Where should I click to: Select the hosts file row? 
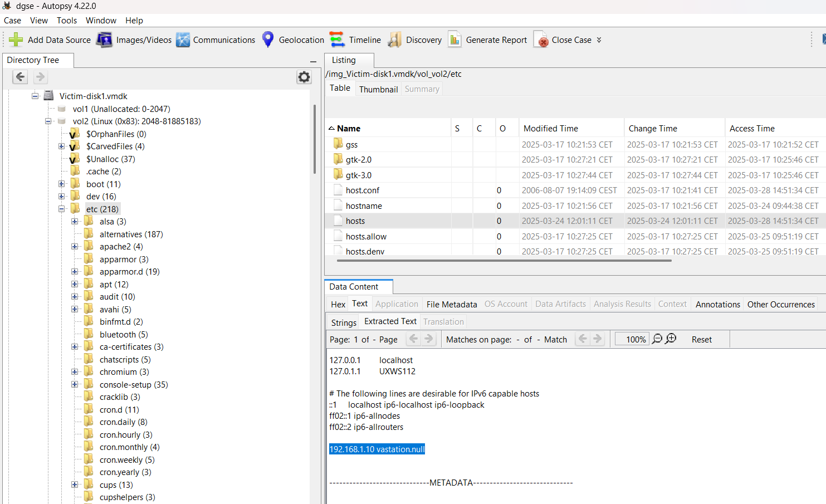(575, 221)
